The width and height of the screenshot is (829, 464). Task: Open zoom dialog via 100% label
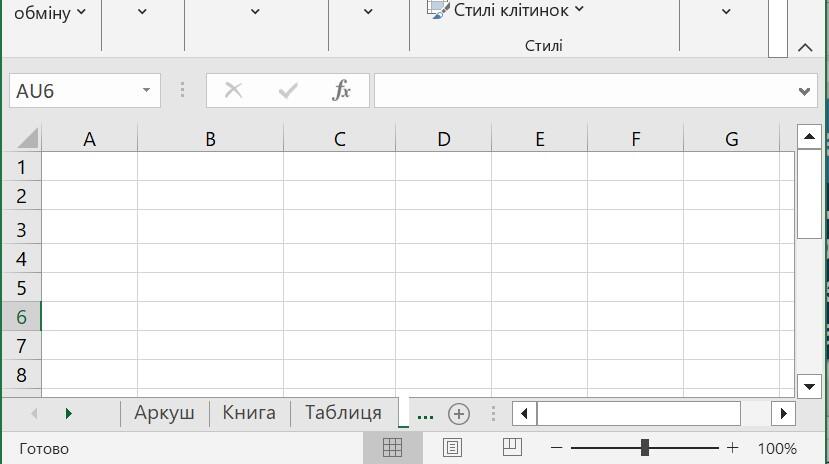[x=777, y=449]
